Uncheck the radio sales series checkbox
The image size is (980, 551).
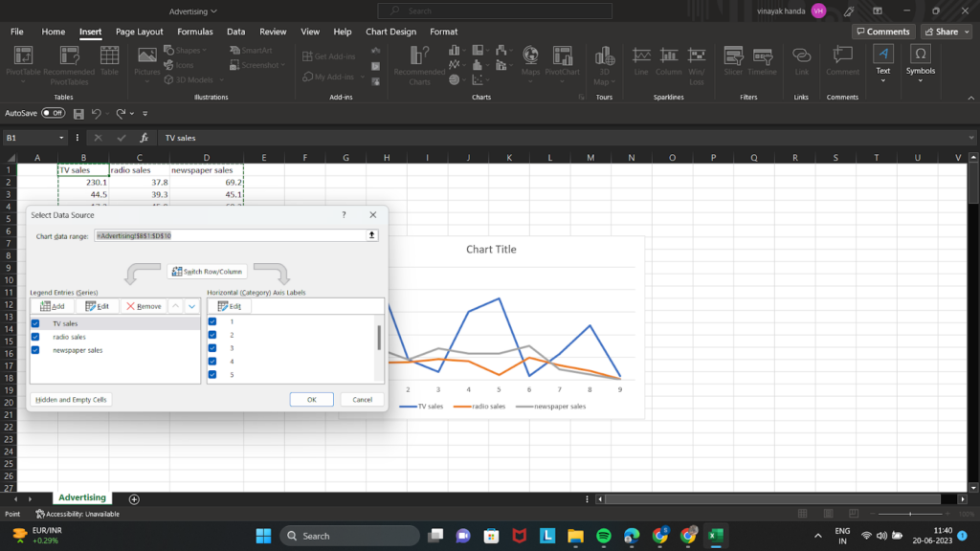click(35, 337)
